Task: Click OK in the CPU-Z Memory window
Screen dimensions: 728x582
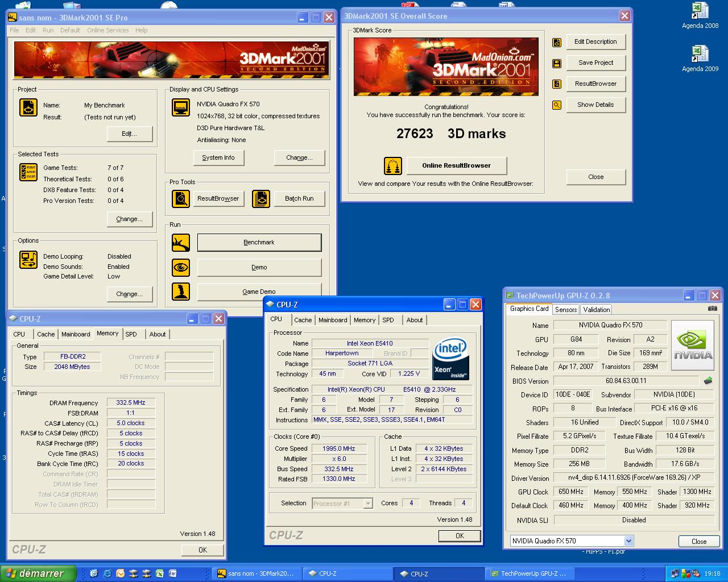Action: click(203, 550)
